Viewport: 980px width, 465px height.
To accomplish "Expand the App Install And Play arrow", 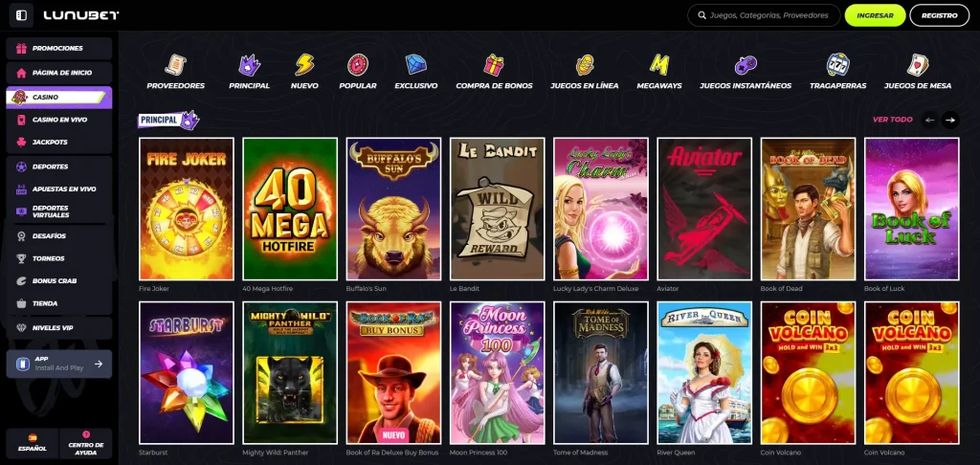I will (98, 364).
